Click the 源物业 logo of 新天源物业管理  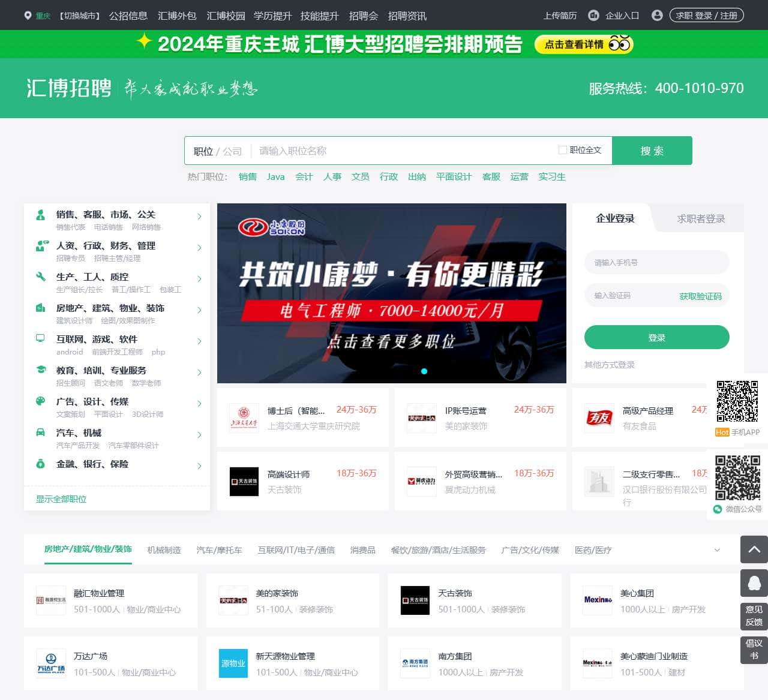pos(233,663)
